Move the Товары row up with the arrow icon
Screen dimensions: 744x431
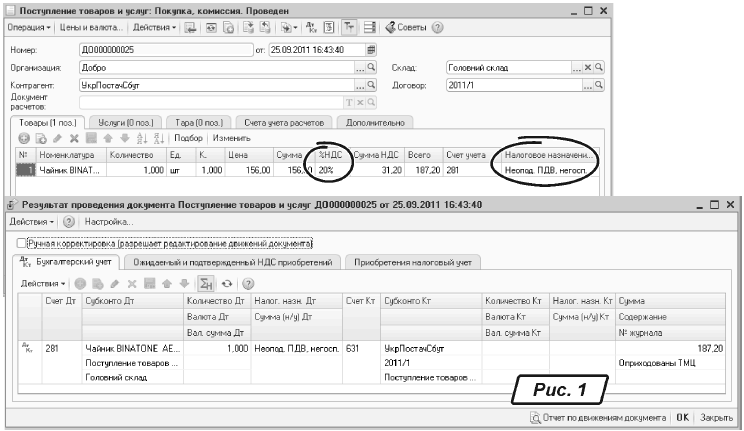click(x=107, y=140)
